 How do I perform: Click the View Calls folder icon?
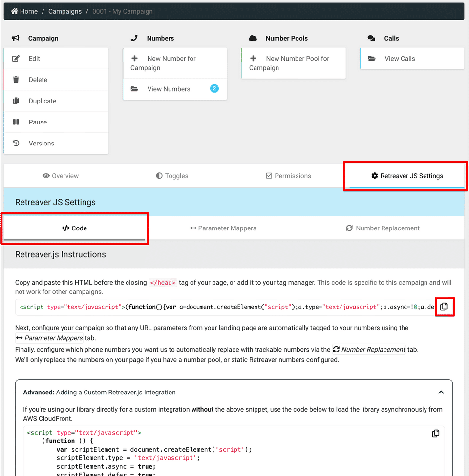pyautogui.click(x=372, y=58)
